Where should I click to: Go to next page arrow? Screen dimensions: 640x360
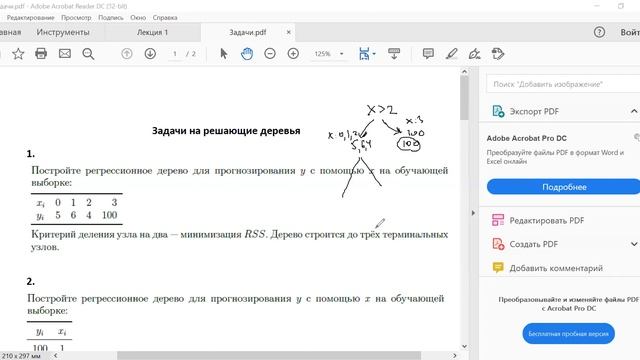tap(150, 53)
